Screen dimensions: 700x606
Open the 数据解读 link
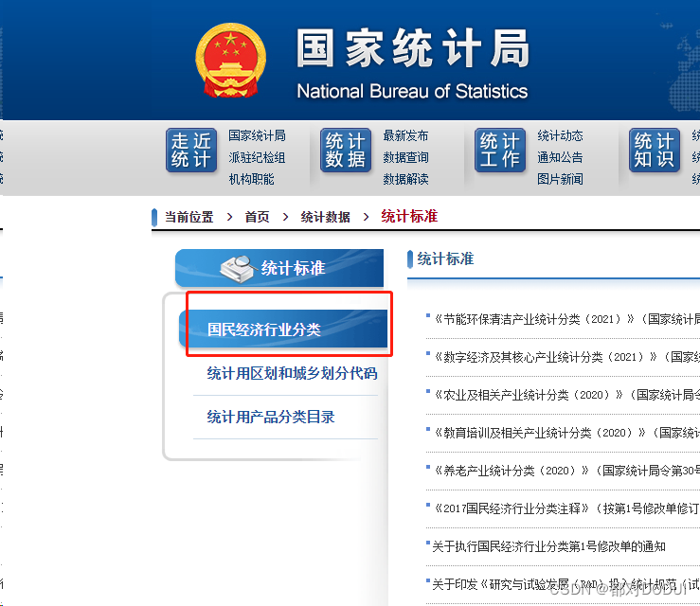point(405,179)
